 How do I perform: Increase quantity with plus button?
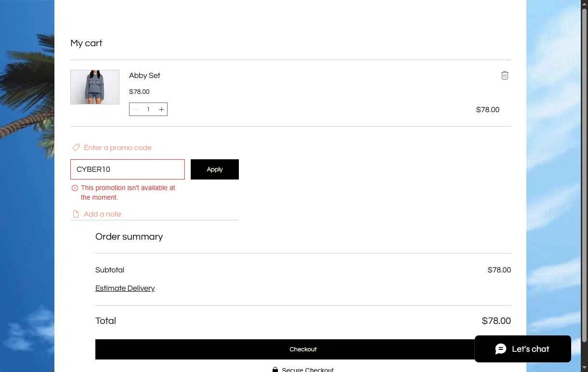161,109
